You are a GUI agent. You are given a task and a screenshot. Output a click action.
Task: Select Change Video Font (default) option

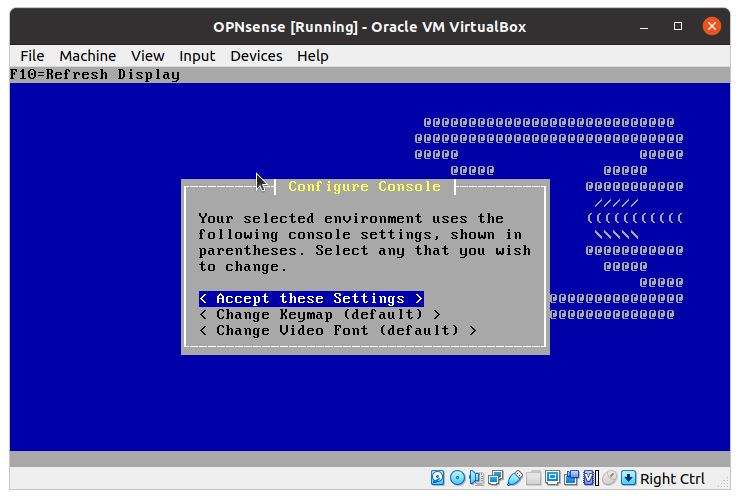338,330
